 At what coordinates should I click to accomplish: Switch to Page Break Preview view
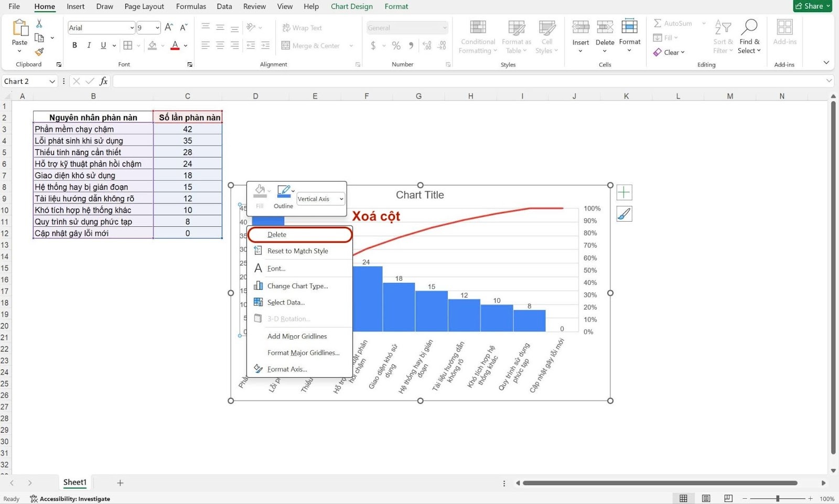click(728, 498)
